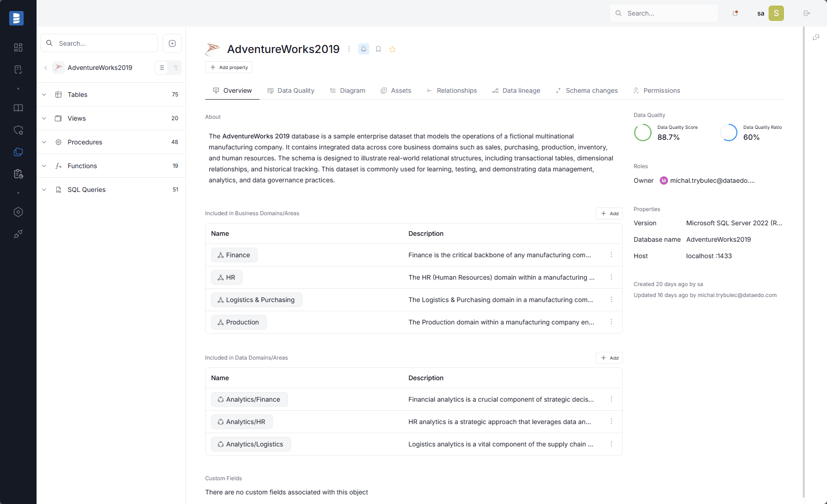Switch to the Permissions tab
The width and height of the screenshot is (827, 504).
pos(657,90)
